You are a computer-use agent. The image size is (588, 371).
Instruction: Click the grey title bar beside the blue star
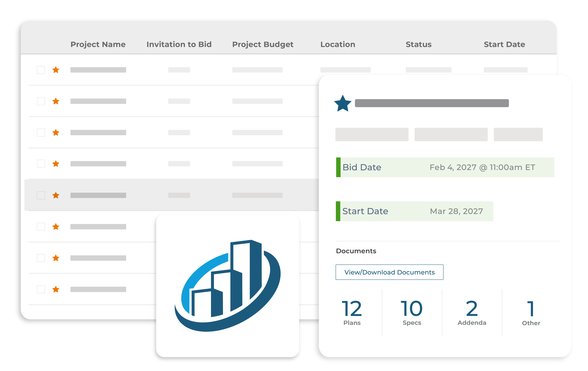point(432,103)
